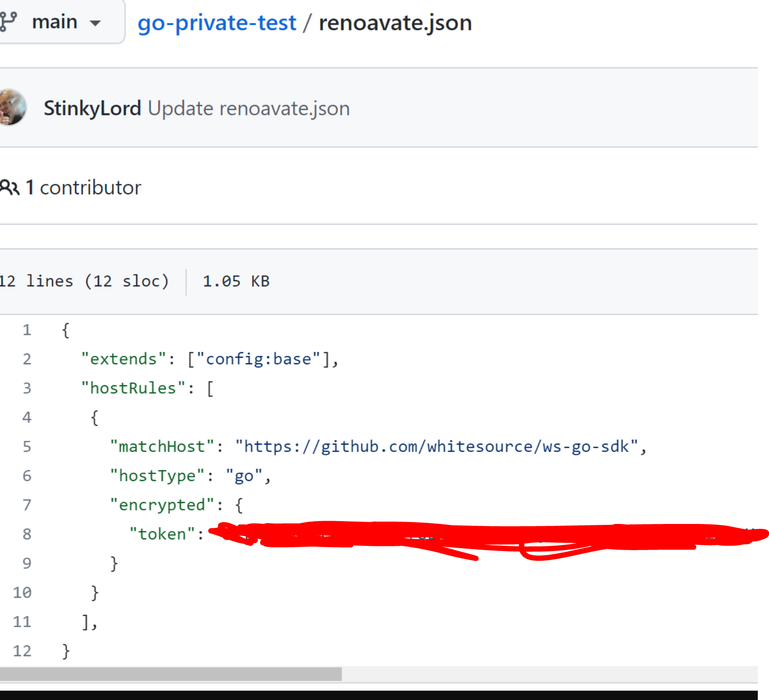The width and height of the screenshot is (769, 700).
Task: View the 1 contributor details
Action: coord(84,186)
